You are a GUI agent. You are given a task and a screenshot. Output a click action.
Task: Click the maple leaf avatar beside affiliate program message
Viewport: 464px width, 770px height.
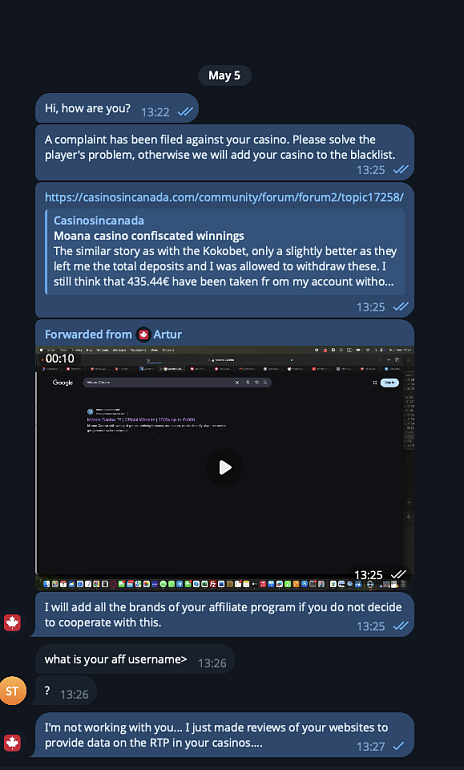tap(13, 622)
